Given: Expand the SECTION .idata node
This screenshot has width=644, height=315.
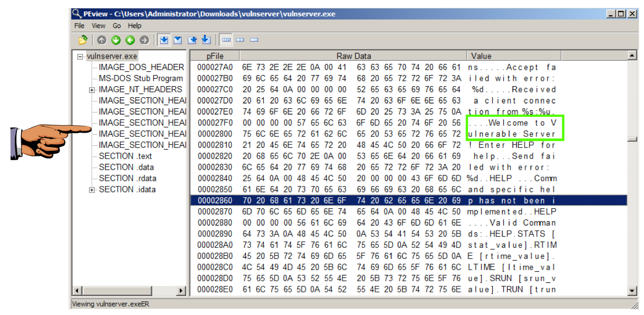Looking at the screenshot, I should [92, 190].
